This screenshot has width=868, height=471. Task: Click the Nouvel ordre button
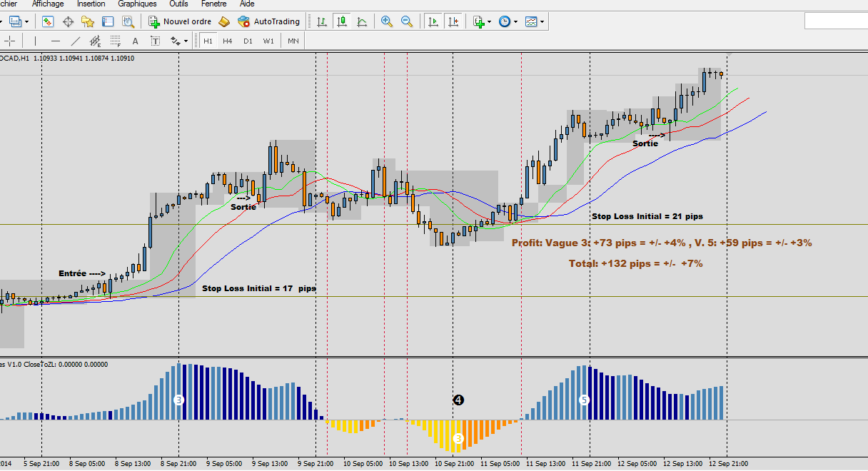[x=180, y=21]
